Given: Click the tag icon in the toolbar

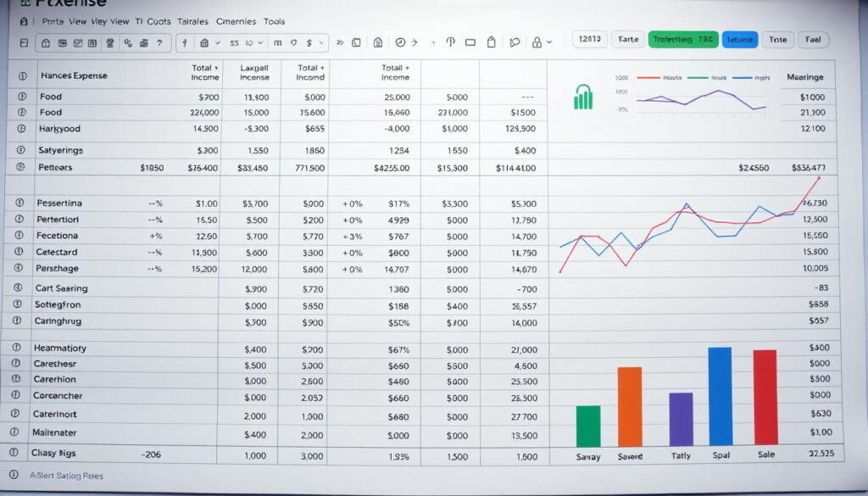Looking at the screenshot, I should 515,42.
